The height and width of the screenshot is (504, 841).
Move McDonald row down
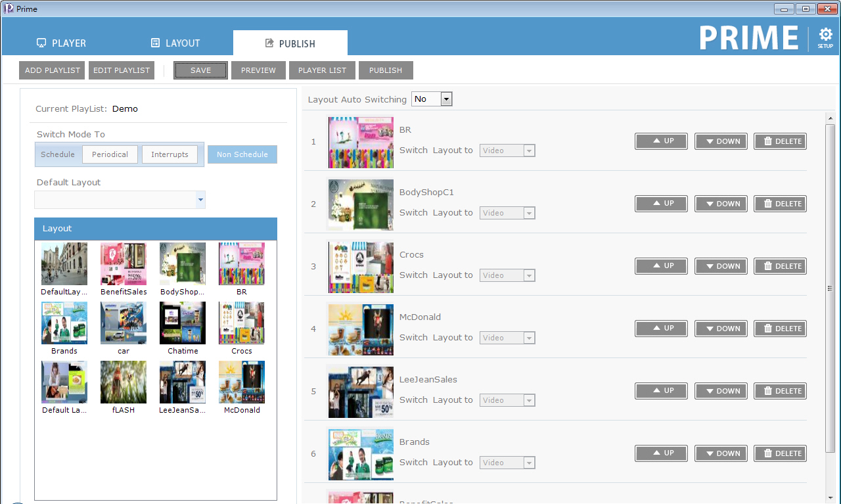click(721, 329)
